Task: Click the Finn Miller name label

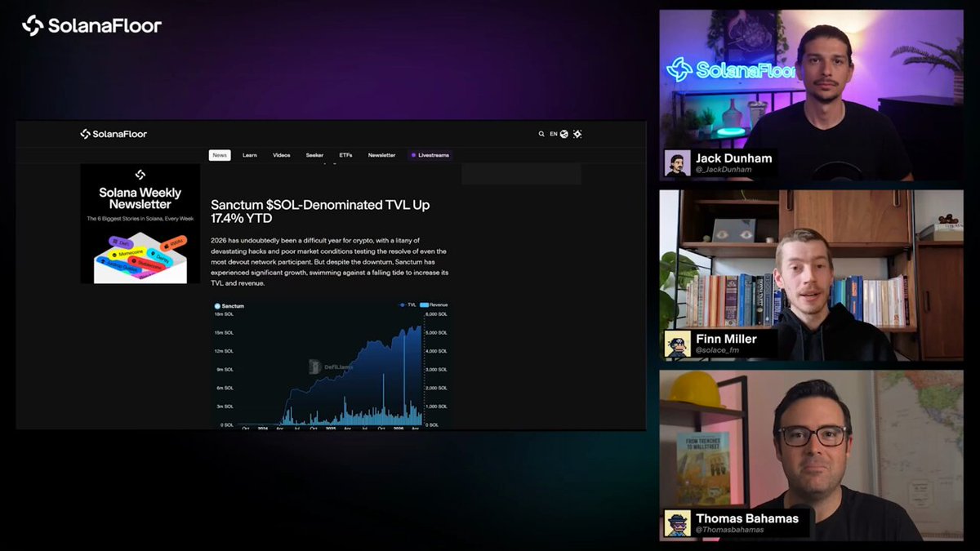Action: pyautogui.click(x=726, y=339)
